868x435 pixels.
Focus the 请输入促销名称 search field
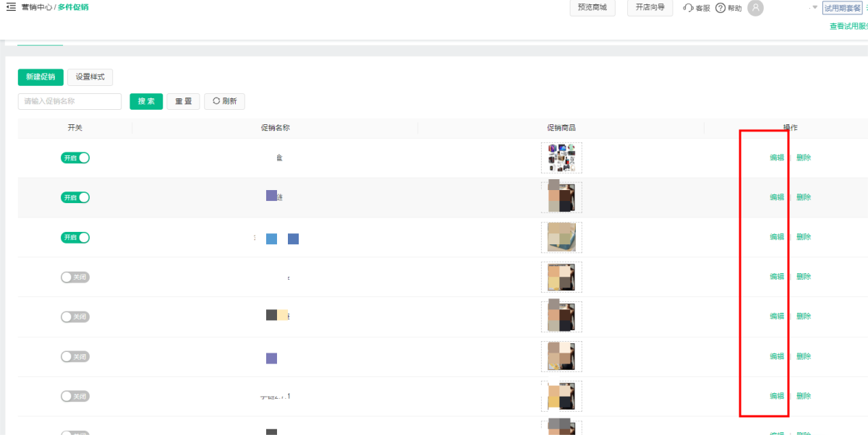(69, 101)
